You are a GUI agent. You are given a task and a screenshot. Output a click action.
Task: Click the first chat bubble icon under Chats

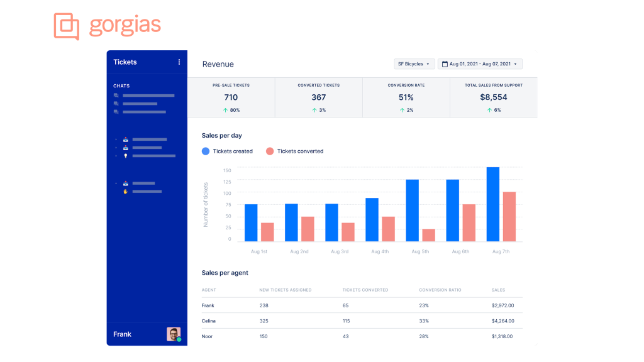pyautogui.click(x=116, y=96)
